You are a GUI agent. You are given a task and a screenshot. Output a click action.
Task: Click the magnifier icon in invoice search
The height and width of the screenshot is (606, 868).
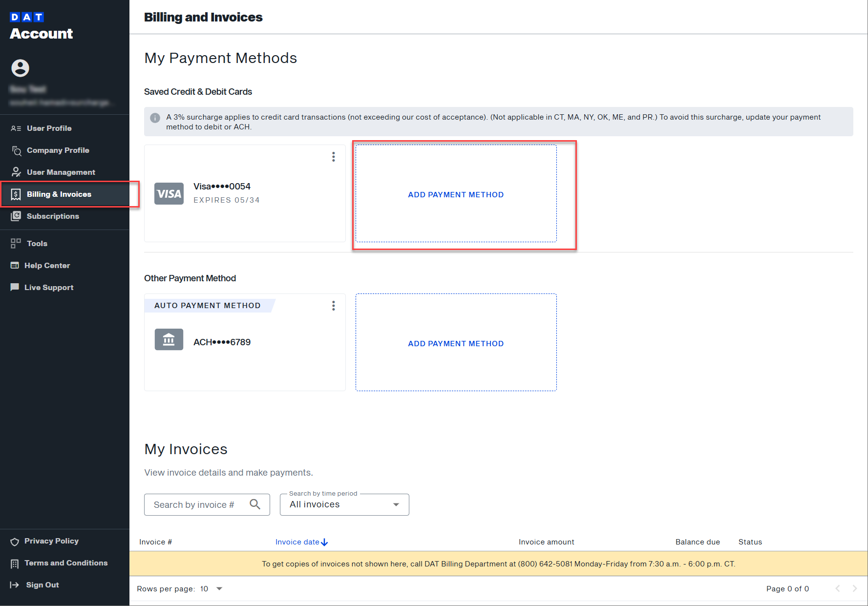tap(255, 504)
